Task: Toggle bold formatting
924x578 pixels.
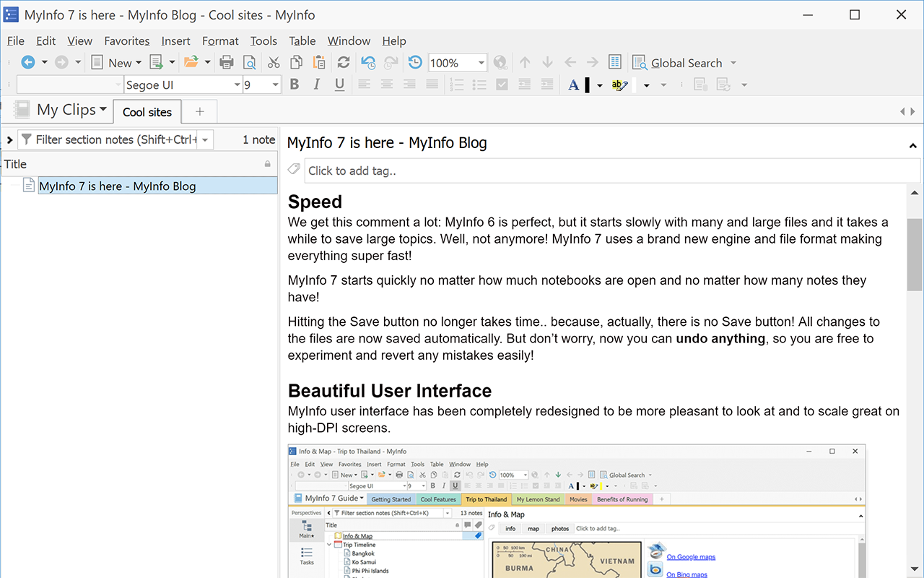Action: [294, 85]
